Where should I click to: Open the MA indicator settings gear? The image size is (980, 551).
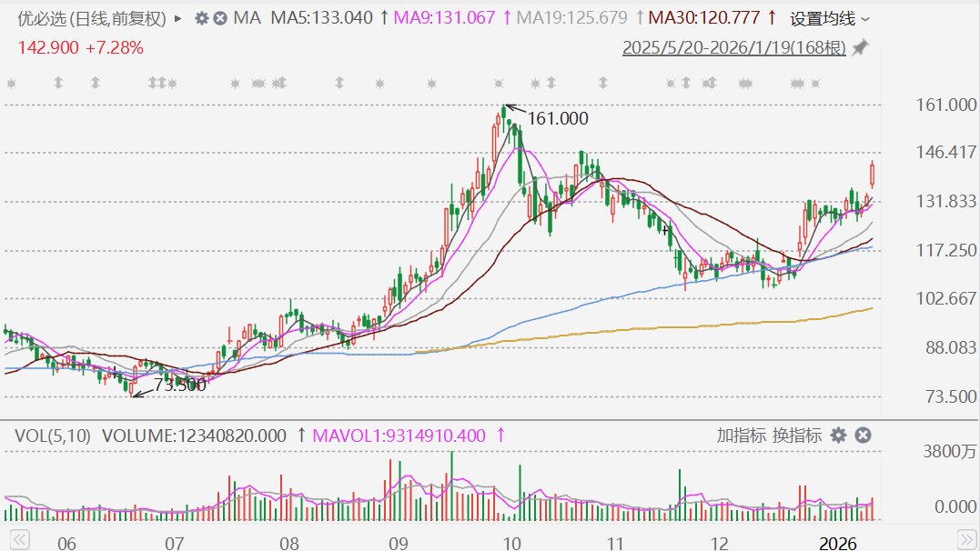click(x=201, y=18)
